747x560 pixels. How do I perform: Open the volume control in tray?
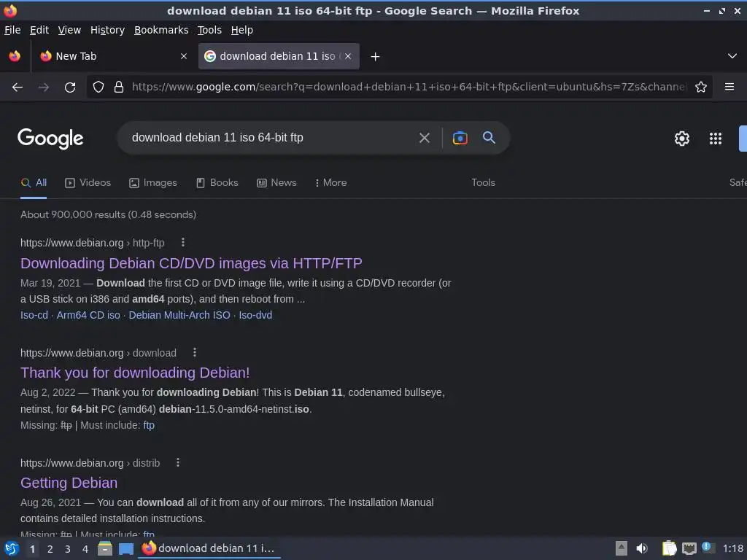click(x=642, y=548)
